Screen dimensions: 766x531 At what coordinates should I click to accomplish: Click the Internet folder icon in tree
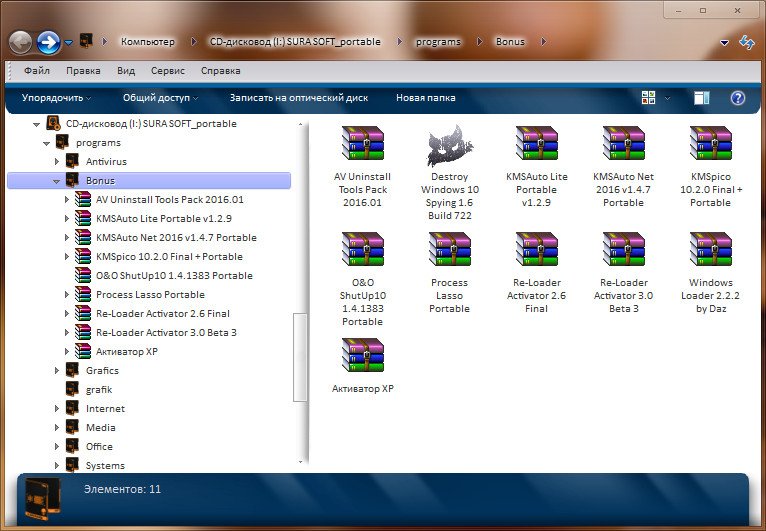72,408
